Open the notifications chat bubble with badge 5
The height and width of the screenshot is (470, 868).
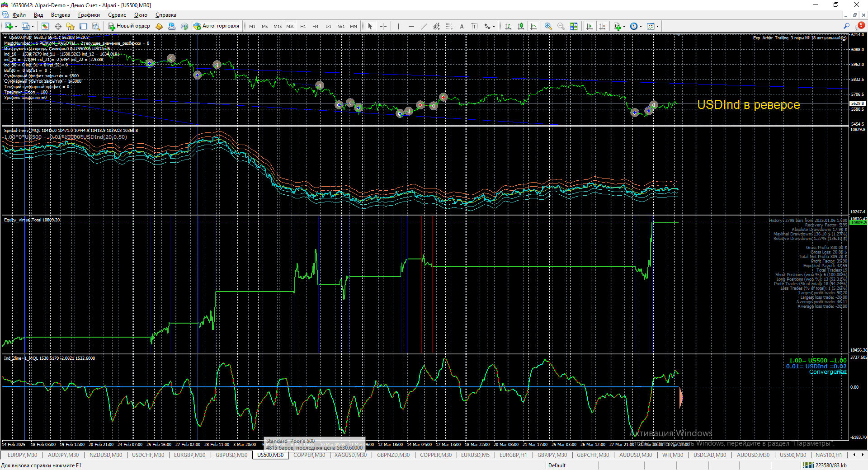point(860,26)
